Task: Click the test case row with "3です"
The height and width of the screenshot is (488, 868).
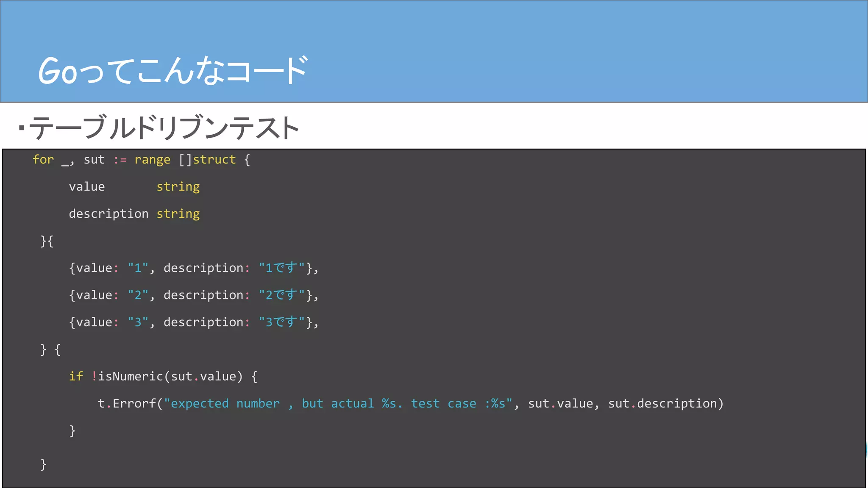Action: point(194,322)
